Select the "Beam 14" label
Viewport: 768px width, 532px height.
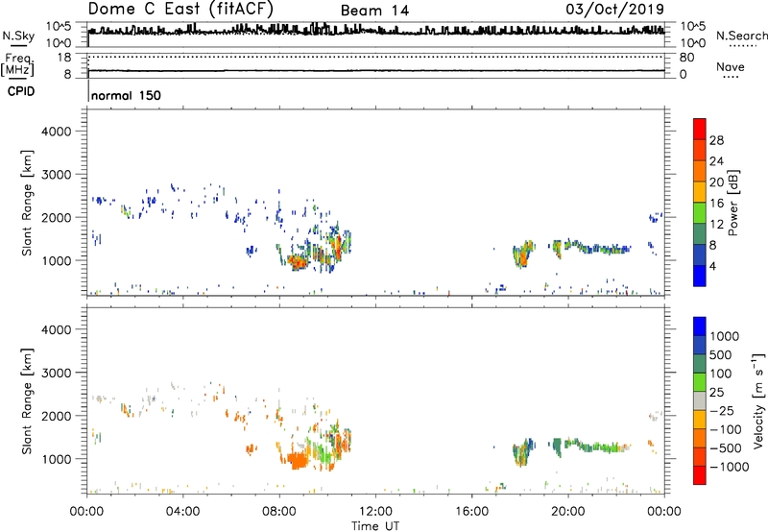pos(374,11)
